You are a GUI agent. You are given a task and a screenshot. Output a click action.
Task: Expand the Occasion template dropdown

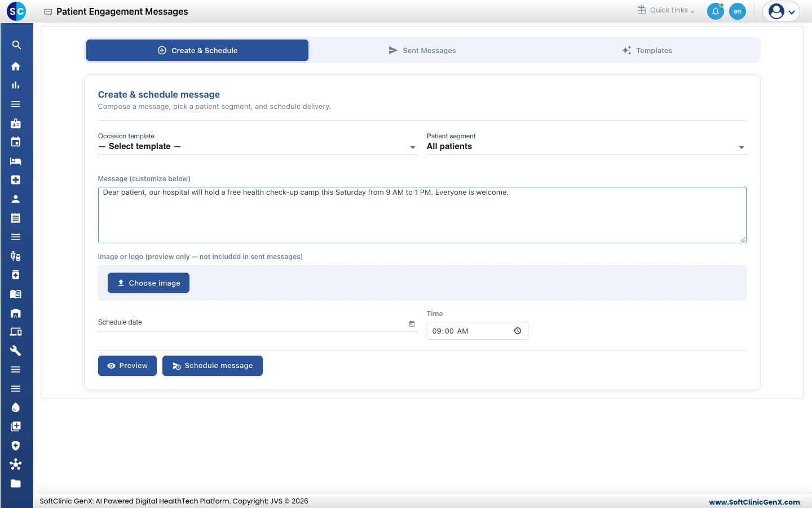tap(258, 146)
